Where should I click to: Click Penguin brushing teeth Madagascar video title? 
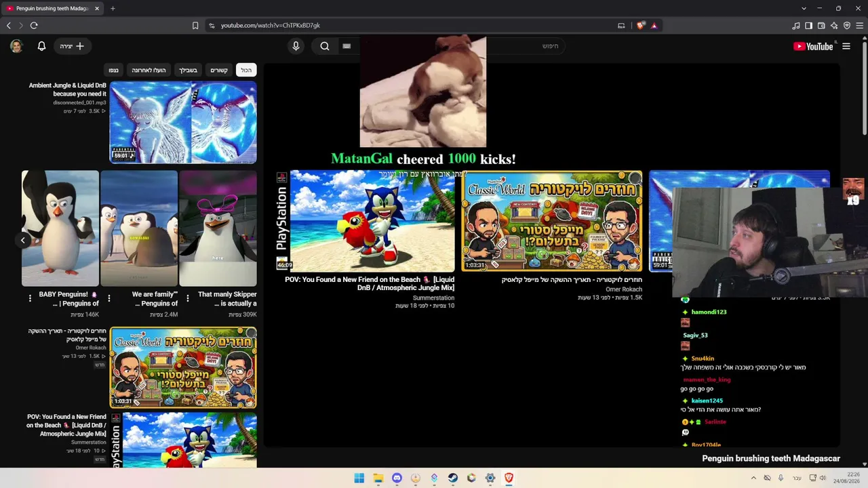[771, 459]
